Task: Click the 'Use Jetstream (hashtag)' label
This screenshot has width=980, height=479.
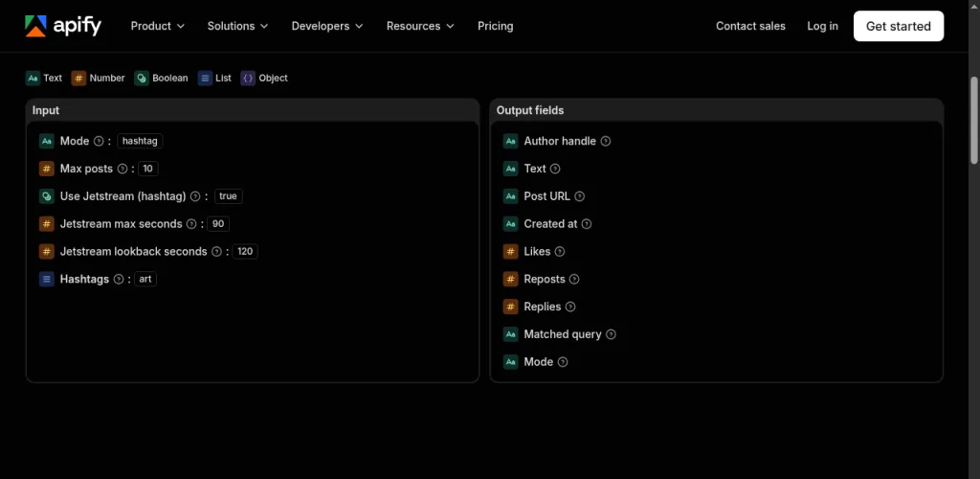Action: pos(123,196)
